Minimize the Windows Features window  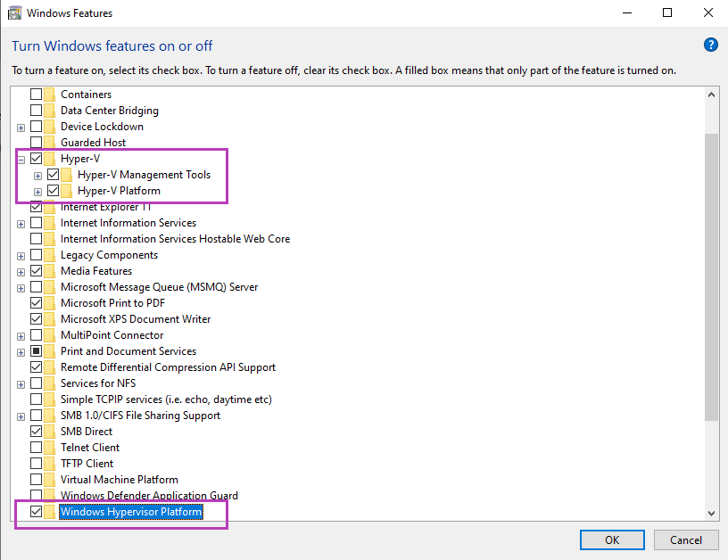coord(627,13)
